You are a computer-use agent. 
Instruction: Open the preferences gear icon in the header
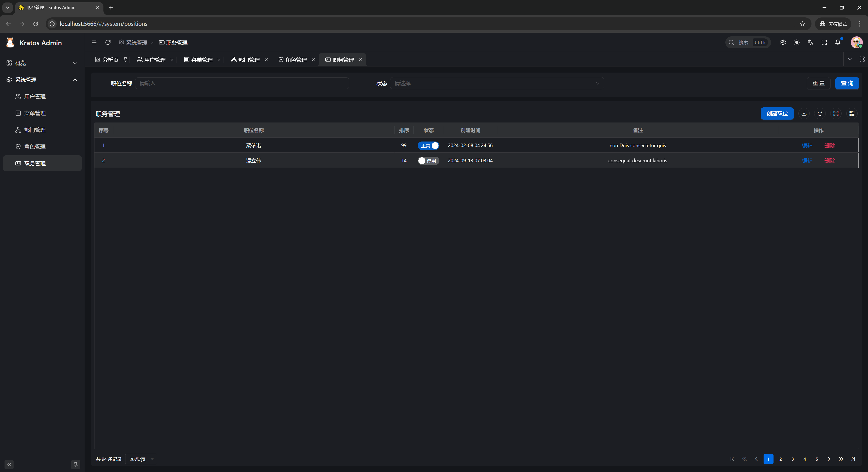pyautogui.click(x=783, y=42)
